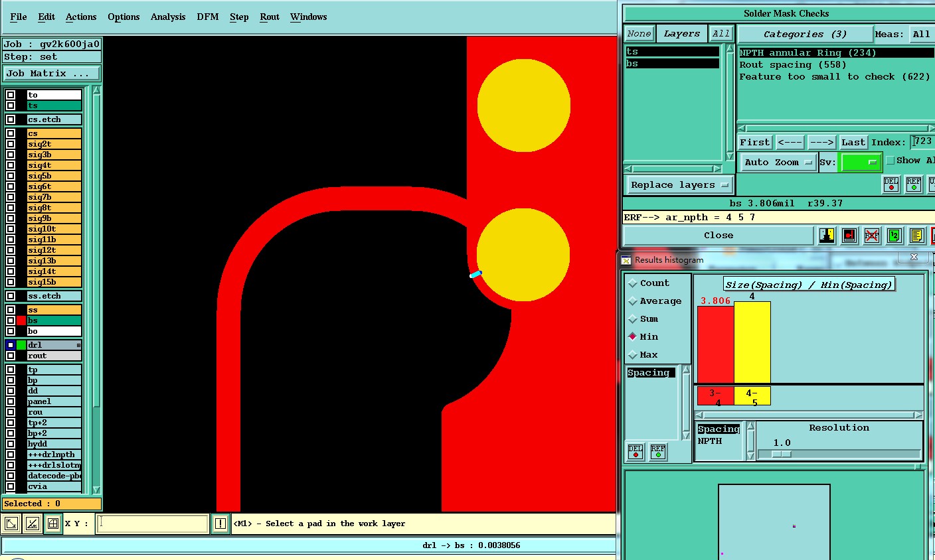
Task: Select 'Rout spacing (558)' category
Action: (x=793, y=65)
